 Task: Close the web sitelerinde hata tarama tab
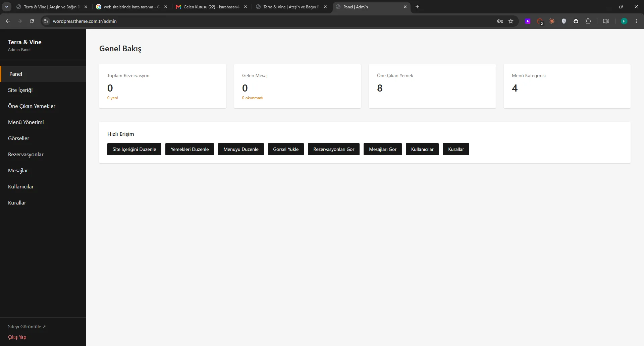point(166,7)
